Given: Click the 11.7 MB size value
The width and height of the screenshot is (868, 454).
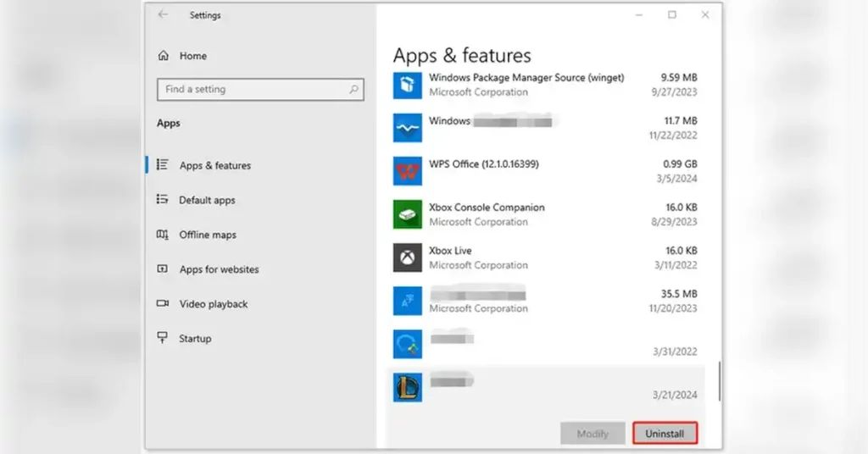Looking at the screenshot, I should [x=681, y=120].
